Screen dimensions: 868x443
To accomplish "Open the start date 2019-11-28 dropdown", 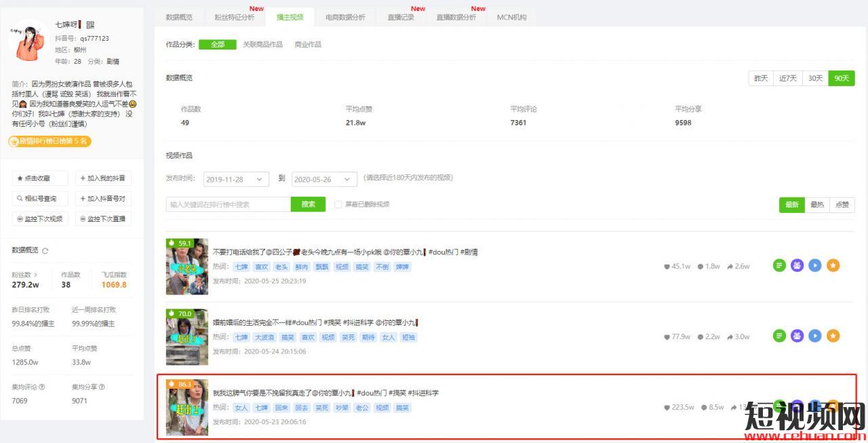I will 236,179.
